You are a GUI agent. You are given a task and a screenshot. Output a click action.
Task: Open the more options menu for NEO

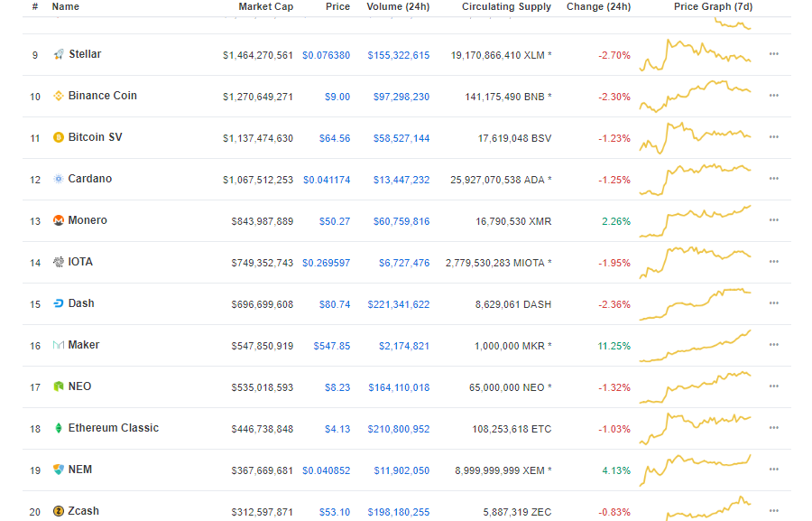[x=774, y=386]
